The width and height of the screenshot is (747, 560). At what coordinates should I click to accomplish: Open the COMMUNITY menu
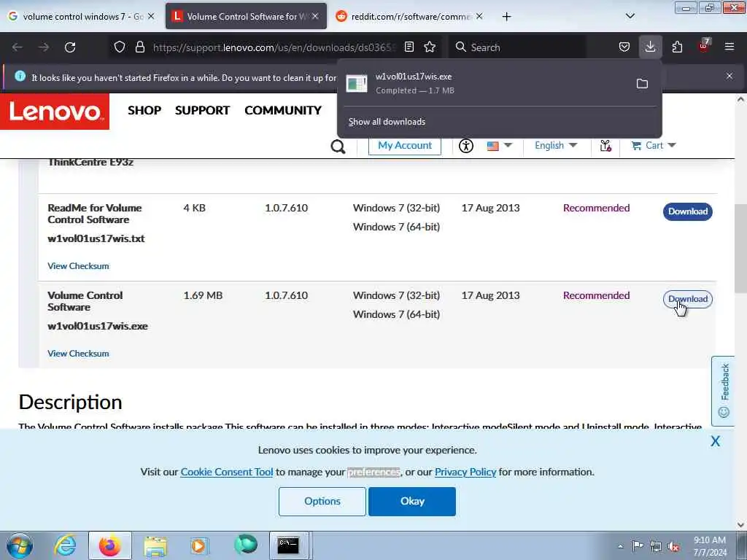click(x=283, y=111)
